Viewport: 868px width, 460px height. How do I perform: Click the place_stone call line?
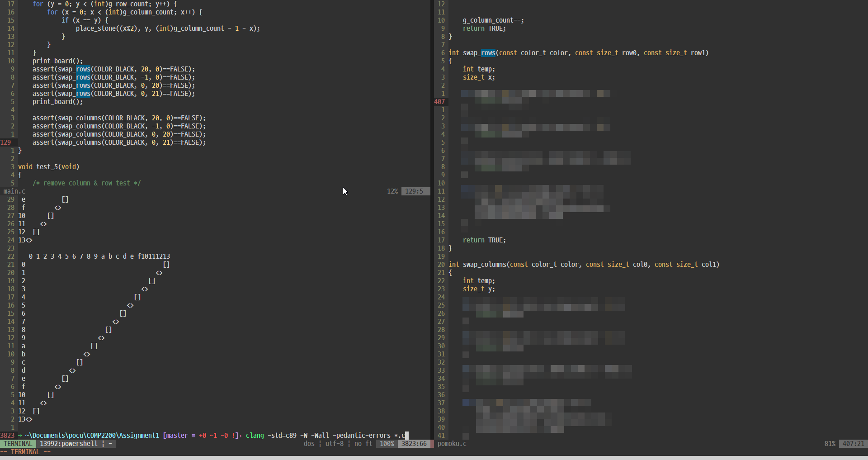[168, 28]
